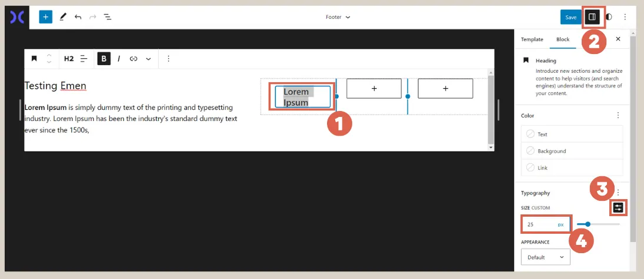Toggle the Settings sidebar panel
This screenshot has width=644, height=279.
pos(592,17)
